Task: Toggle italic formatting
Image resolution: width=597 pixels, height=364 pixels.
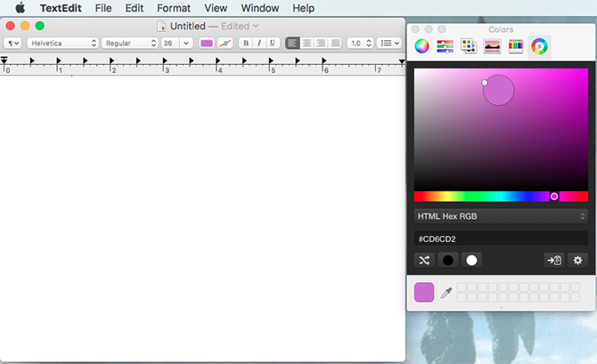Action: click(x=259, y=43)
